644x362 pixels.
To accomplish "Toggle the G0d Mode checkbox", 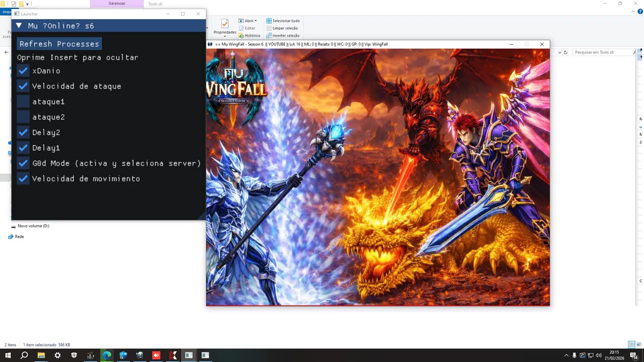I will (x=23, y=163).
